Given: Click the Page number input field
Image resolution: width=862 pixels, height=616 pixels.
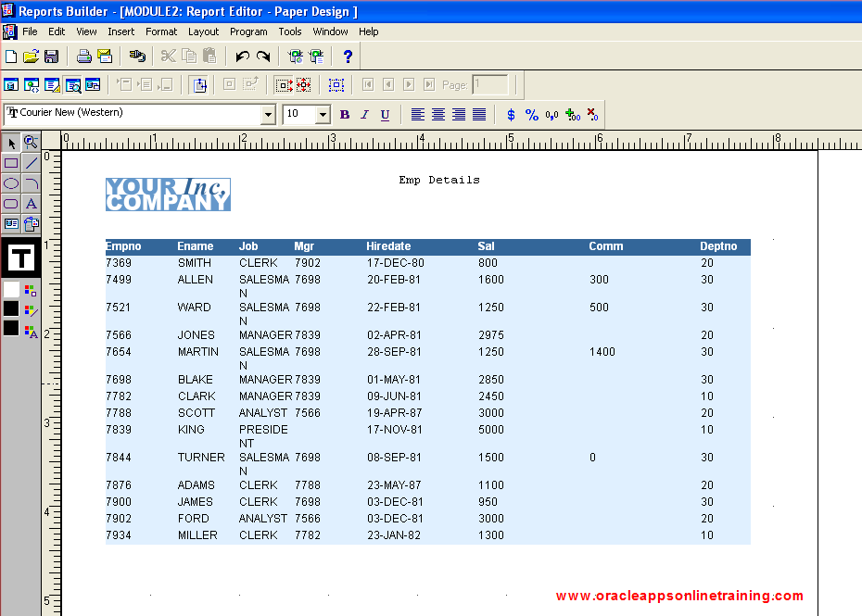Looking at the screenshot, I should point(489,84).
